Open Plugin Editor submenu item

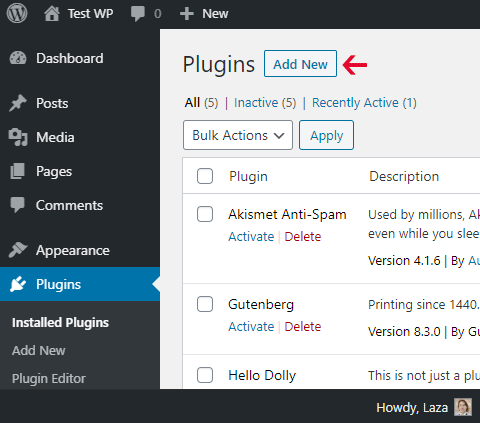pyautogui.click(x=49, y=379)
